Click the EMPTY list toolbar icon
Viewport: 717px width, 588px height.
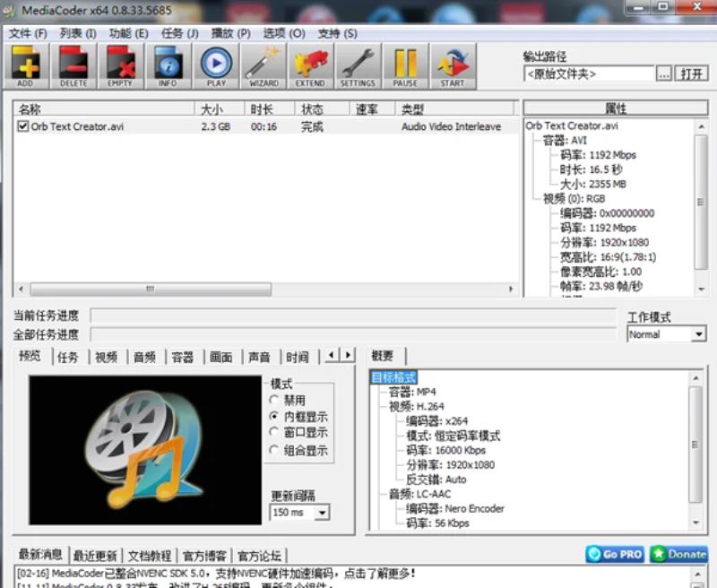pos(120,65)
